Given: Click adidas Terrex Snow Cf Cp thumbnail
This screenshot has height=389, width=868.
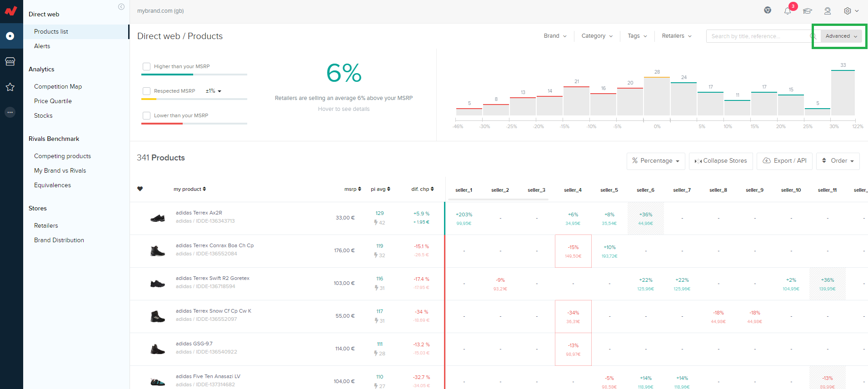Looking at the screenshot, I should 158,316.
